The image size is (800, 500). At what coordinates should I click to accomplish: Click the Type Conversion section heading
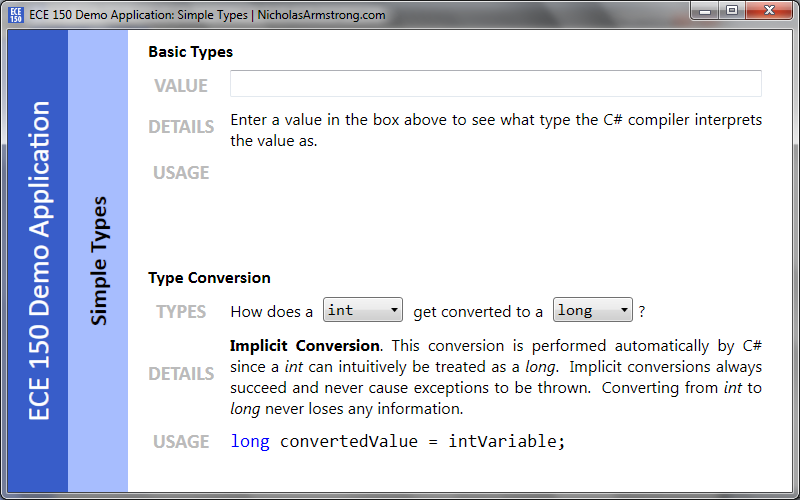209,278
